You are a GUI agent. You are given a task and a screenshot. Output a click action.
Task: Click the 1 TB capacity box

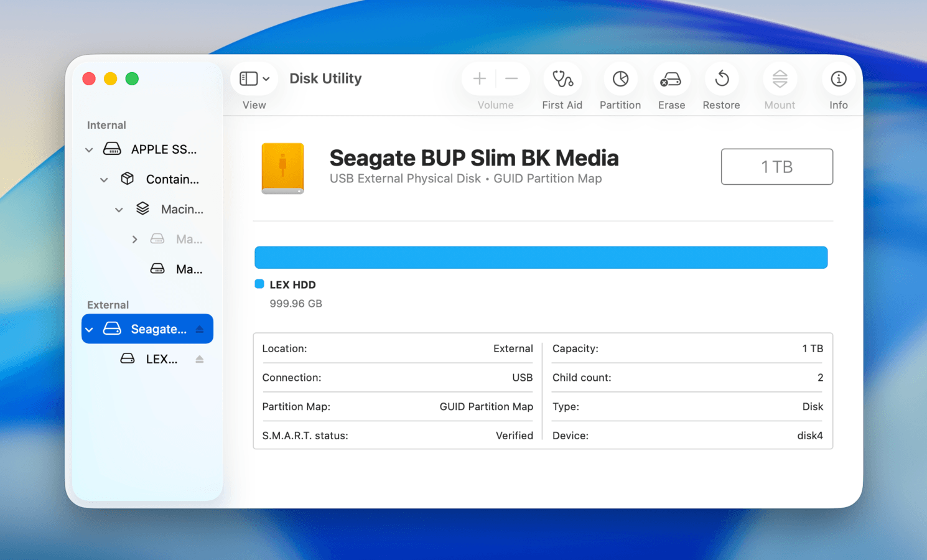click(777, 167)
